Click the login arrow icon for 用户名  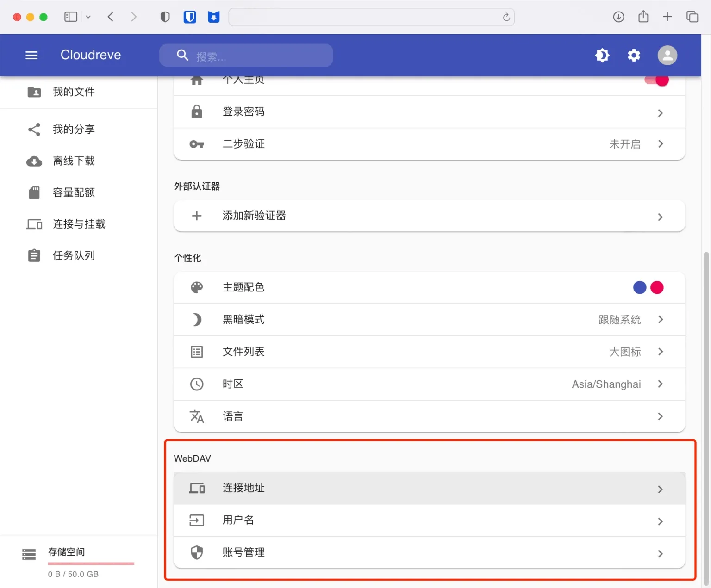[x=197, y=520]
